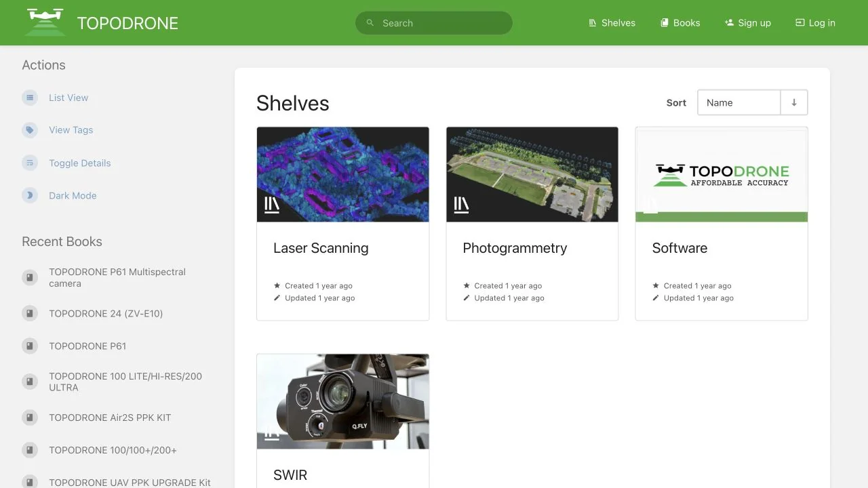868x488 pixels.
Task: Open the Sort by Name dropdown
Action: [739, 103]
